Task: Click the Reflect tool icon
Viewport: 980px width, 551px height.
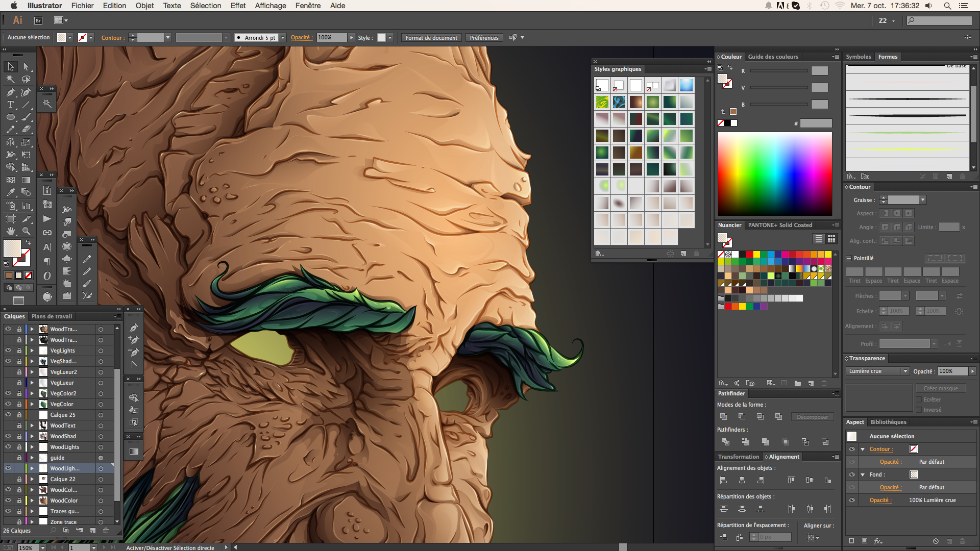Action: click(11, 143)
